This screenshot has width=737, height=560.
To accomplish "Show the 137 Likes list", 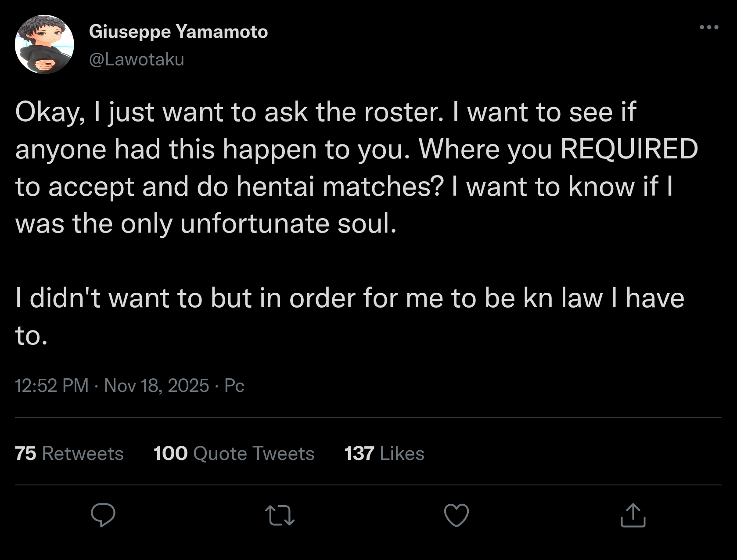I will [384, 453].
